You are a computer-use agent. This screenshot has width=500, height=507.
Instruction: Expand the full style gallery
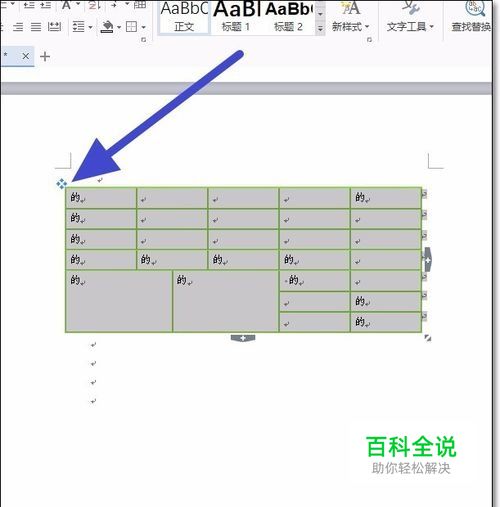(320, 29)
